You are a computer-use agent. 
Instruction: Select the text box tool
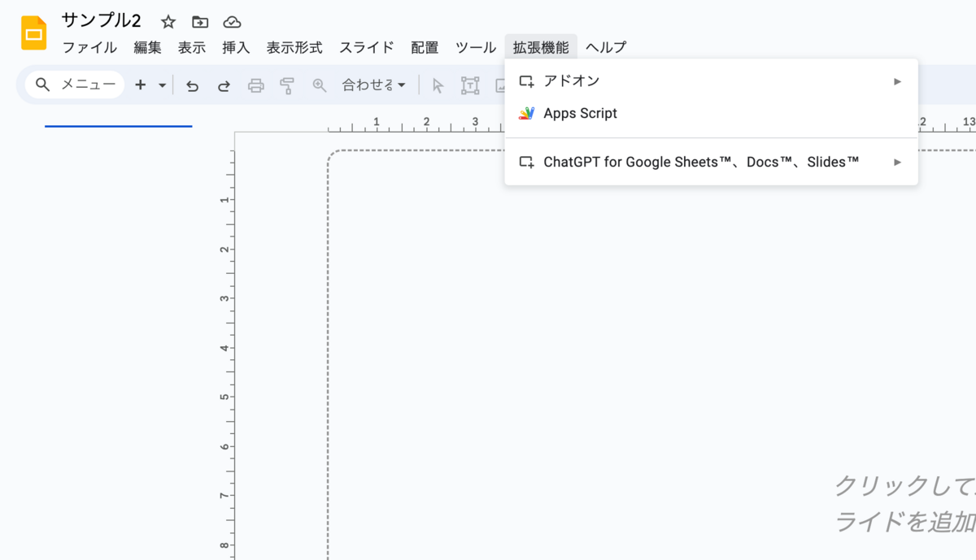coord(470,85)
